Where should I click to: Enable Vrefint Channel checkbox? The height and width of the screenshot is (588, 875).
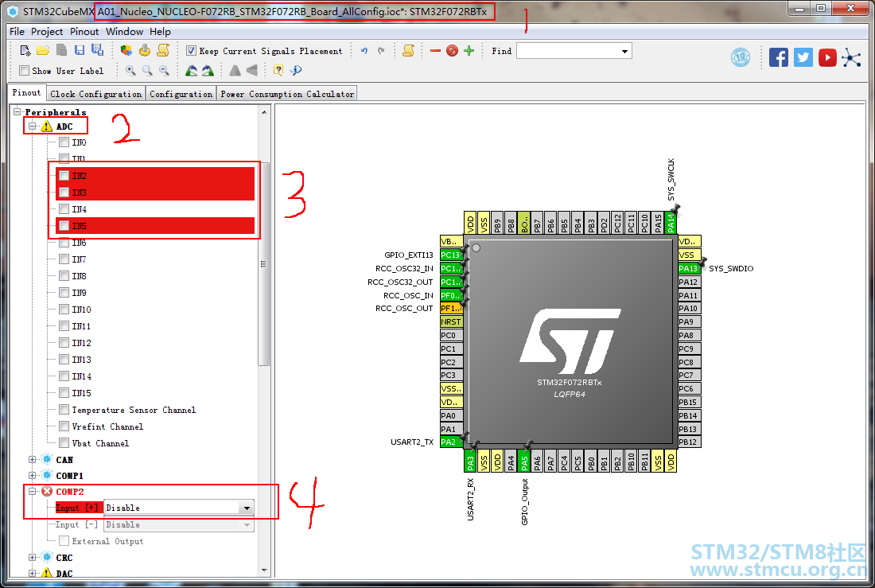tap(64, 426)
